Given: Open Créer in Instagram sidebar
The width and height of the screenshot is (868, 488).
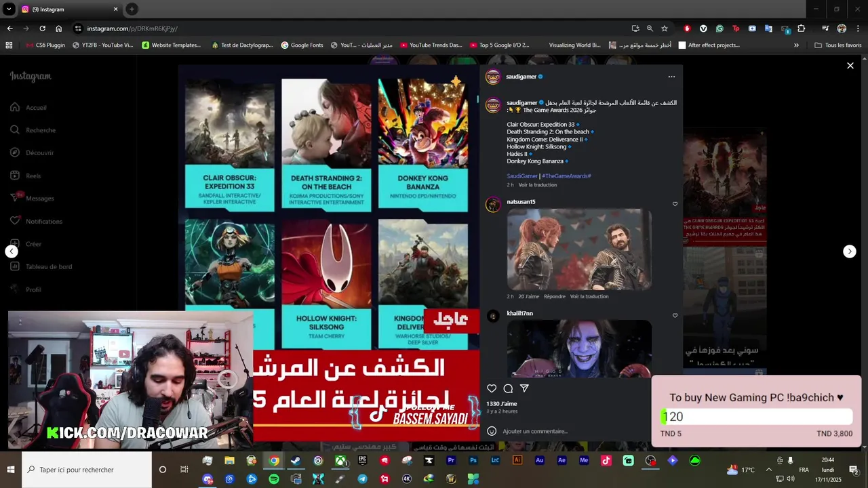Looking at the screenshot, I should [26, 244].
